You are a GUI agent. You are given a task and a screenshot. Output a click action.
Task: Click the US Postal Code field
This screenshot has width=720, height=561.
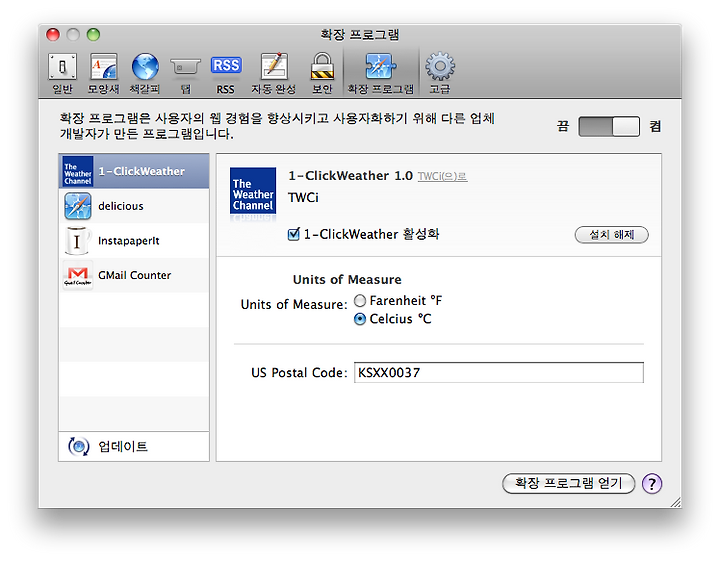point(499,372)
